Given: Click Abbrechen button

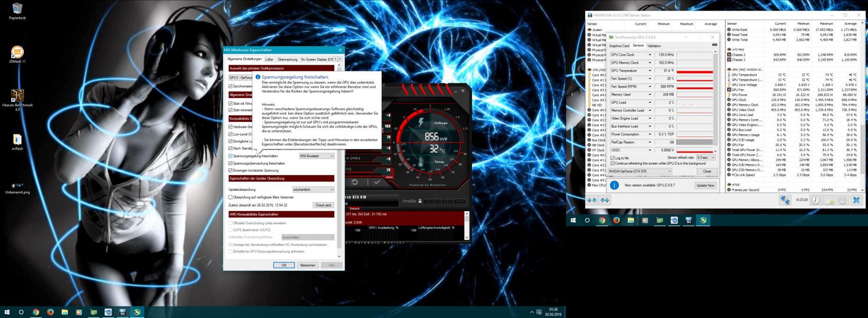Looking at the screenshot, I should pos(308,265).
